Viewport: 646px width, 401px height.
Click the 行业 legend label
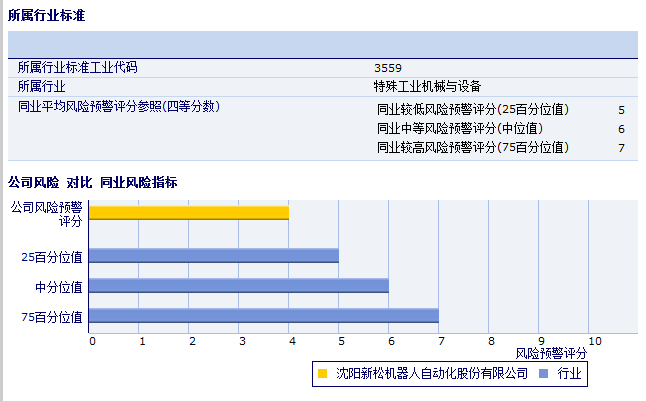pos(569,374)
